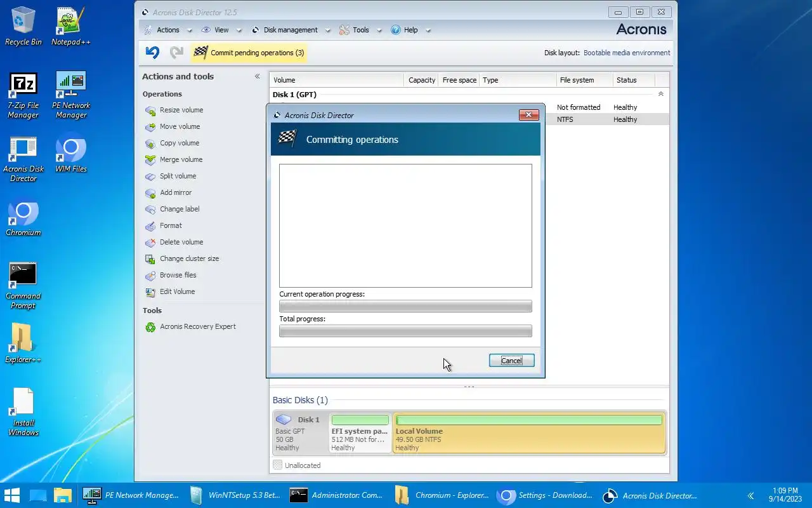Sort by the Free space column header
The width and height of the screenshot is (812, 508).
[x=459, y=80]
